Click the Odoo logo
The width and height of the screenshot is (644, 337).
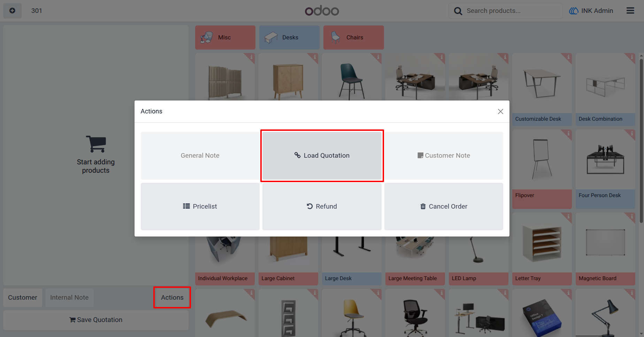pyautogui.click(x=322, y=11)
